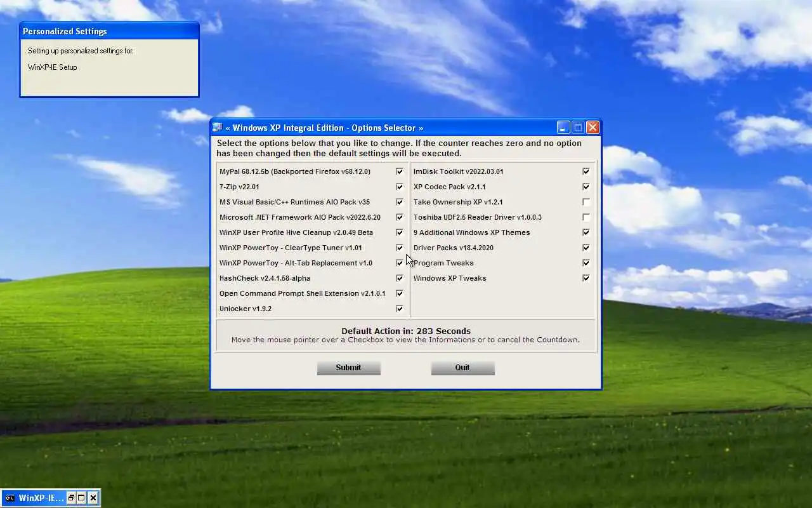This screenshot has width=812, height=508.
Task: Enable Take Ownership XP v1.2.1 checkbox
Action: pos(586,202)
